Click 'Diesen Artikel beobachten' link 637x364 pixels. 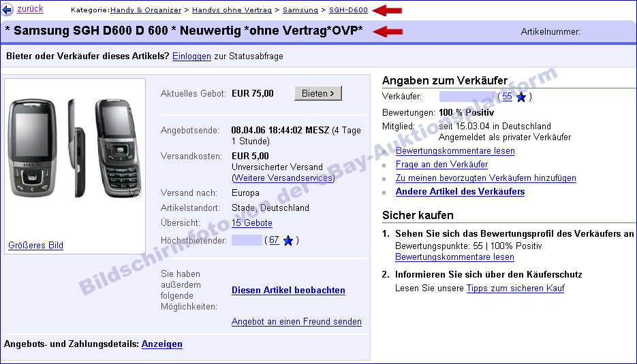point(288,291)
